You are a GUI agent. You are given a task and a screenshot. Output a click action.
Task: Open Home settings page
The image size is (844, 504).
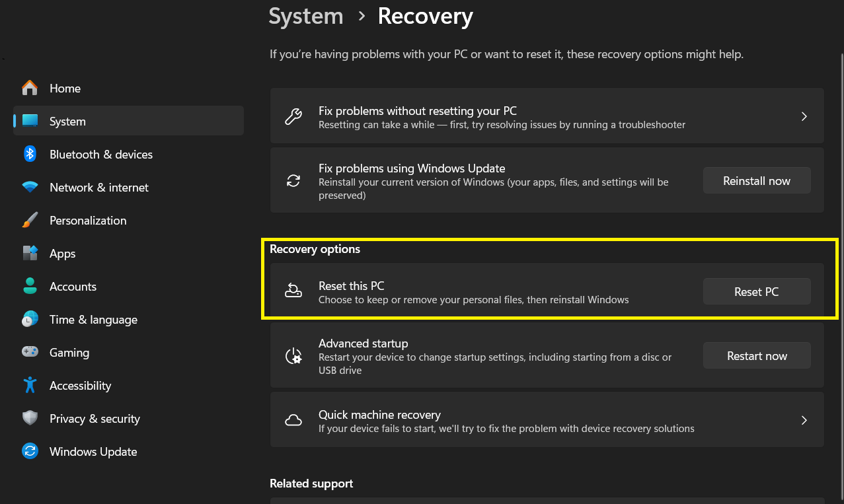click(128, 88)
